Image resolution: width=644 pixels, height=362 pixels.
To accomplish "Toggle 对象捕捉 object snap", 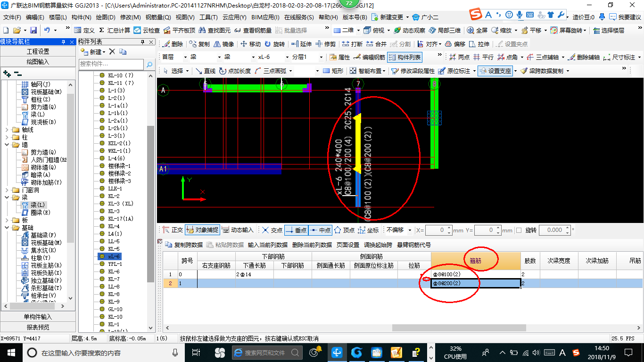I will coord(202,230).
